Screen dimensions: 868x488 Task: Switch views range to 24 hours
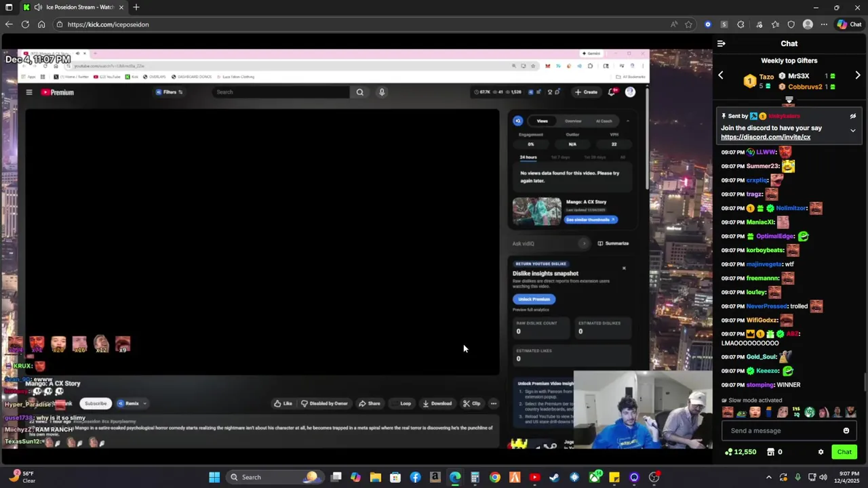528,157
